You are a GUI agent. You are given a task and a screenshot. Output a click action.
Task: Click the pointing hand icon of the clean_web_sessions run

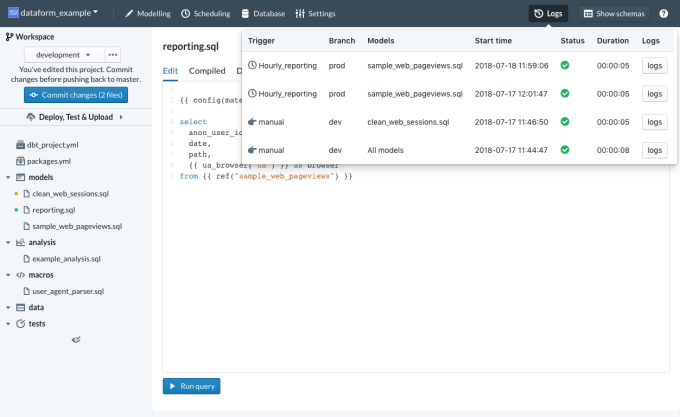coord(252,121)
